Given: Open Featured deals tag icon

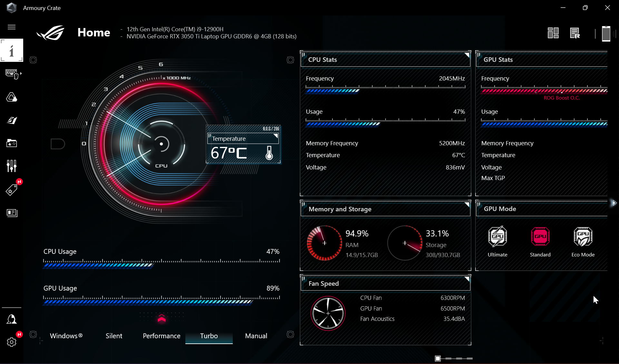Looking at the screenshot, I should click(x=12, y=190).
